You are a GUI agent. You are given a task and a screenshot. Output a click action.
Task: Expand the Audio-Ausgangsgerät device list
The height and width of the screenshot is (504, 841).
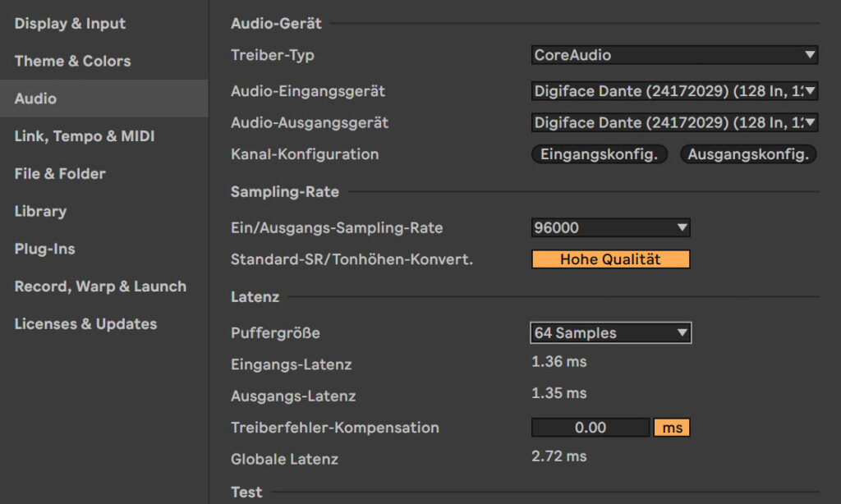pos(673,122)
